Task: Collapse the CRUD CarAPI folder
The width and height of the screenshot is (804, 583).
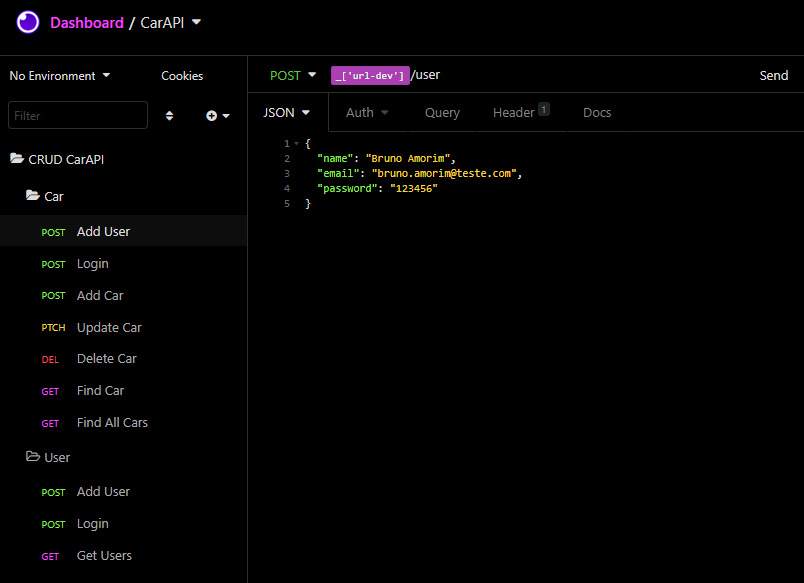Action: click(x=57, y=159)
